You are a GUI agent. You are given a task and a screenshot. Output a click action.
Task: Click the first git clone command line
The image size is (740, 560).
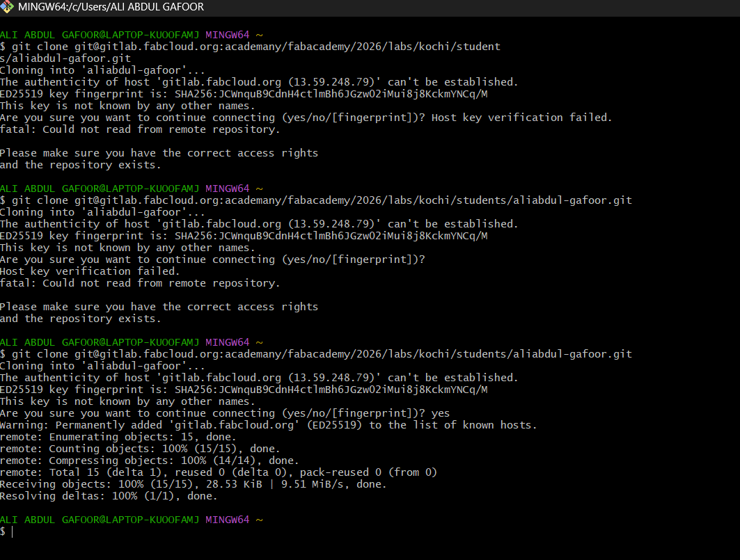251,47
